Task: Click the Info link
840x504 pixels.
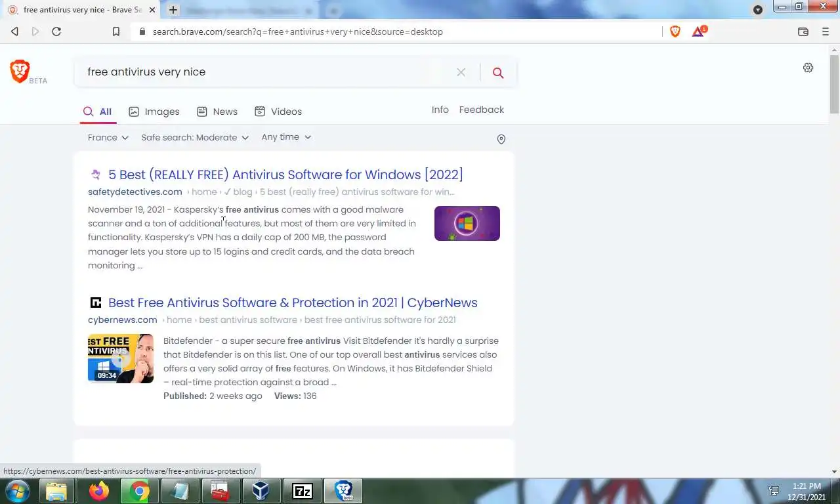Action: [440, 110]
